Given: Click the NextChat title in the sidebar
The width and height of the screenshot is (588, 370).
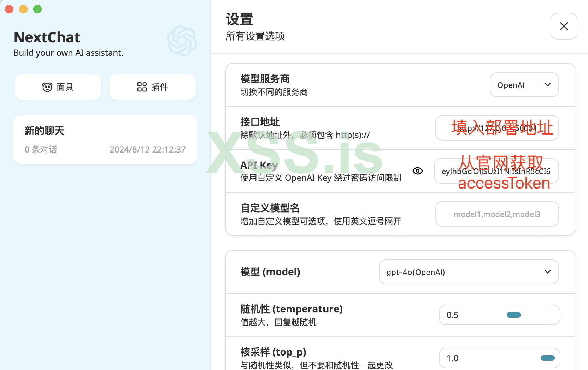Looking at the screenshot, I should (47, 37).
